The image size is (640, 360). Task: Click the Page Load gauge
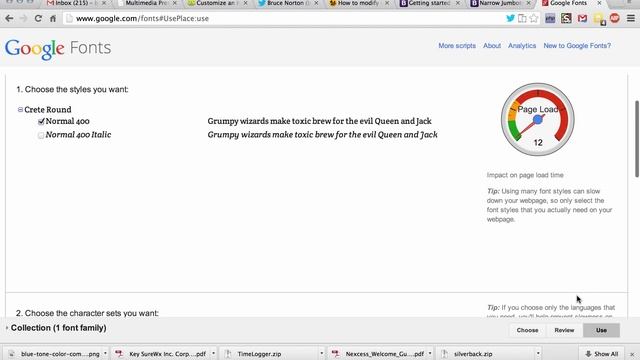click(538, 119)
